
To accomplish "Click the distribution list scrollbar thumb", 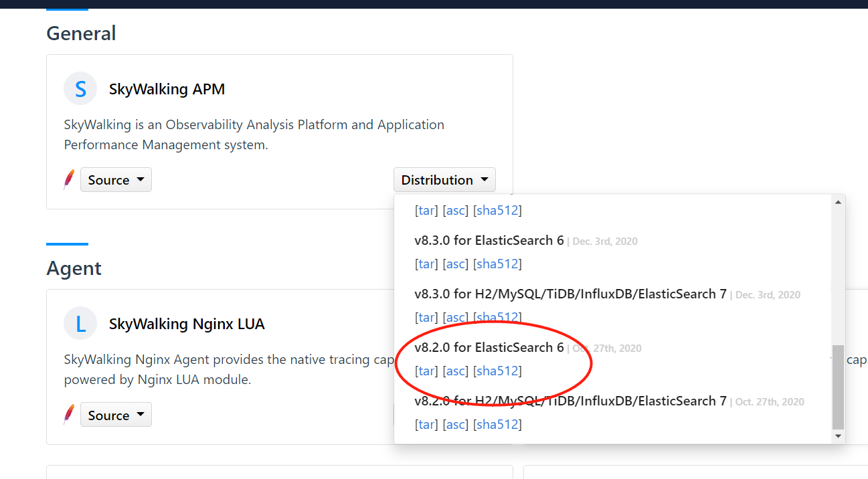I will click(838, 387).
